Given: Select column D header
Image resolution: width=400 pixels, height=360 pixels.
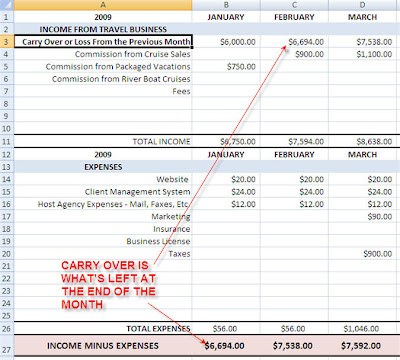Looking at the screenshot, I should point(363,5).
